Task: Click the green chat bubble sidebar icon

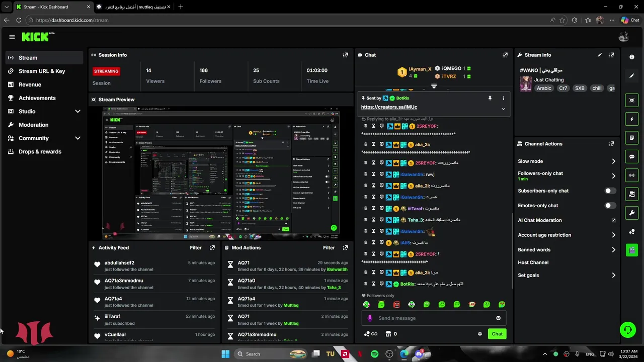Action: pyautogui.click(x=632, y=157)
